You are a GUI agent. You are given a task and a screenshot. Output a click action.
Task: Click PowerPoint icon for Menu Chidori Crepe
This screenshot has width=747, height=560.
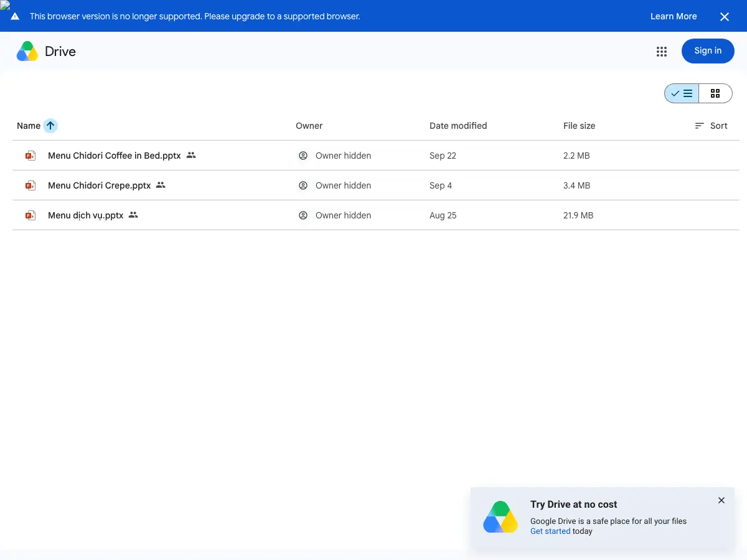[30, 185]
